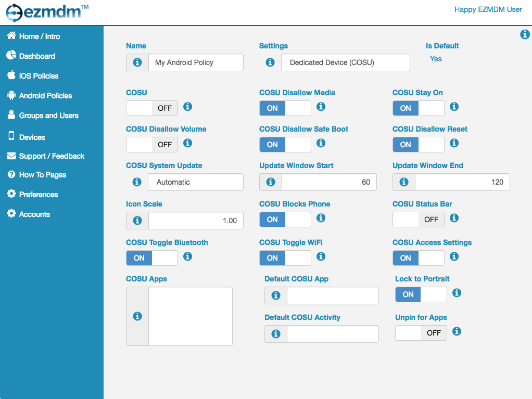Screen dimensions: 532x399
Task: Show info for COSU Toggle Bluetooth
Action: pyautogui.click(x=187, y=256)
